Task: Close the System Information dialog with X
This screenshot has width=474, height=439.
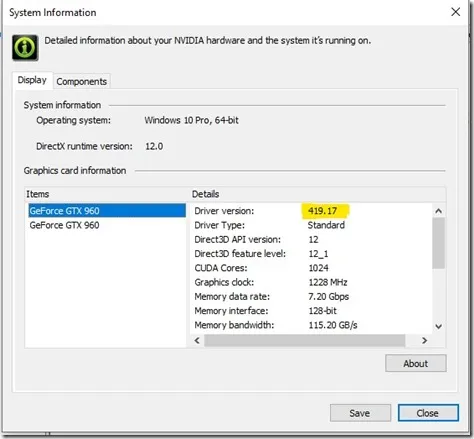Action: coord(455,12)
